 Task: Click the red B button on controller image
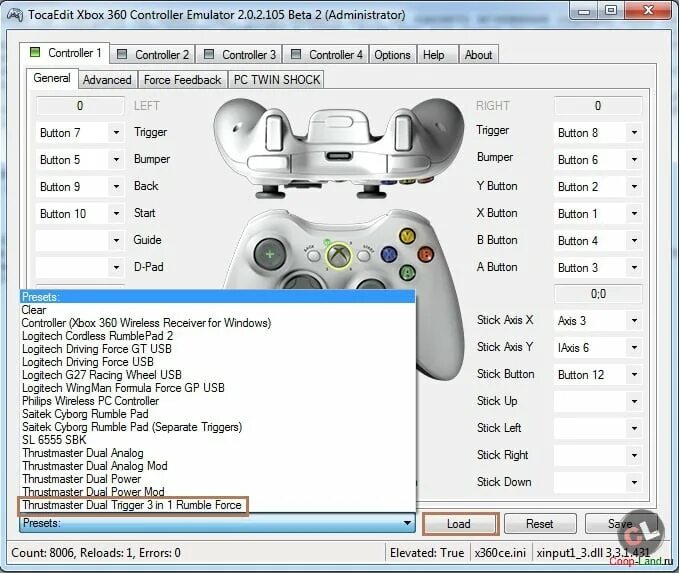pyautogui.click(x=425, y=254)
